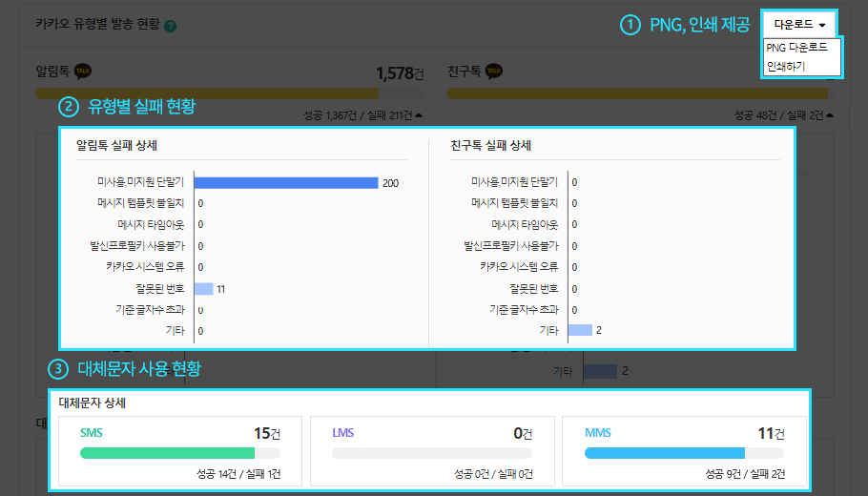Open the 다운로드 dropdown
The height and width of the screenshot is (496, 868).
(x=799, y=25)
